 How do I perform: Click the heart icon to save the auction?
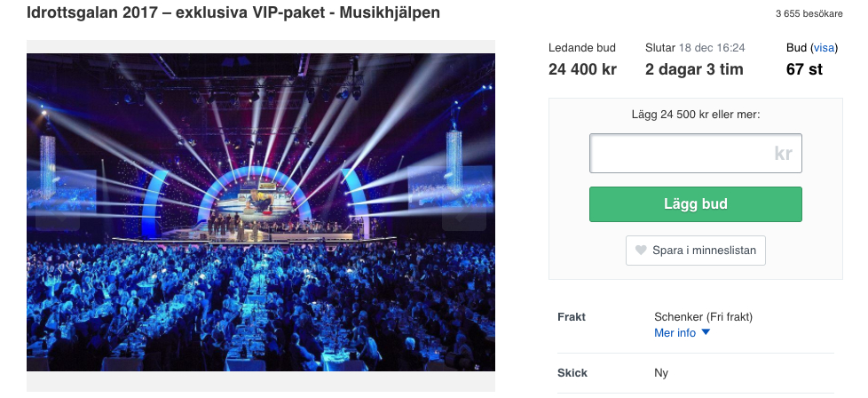[x=640, y=251]
